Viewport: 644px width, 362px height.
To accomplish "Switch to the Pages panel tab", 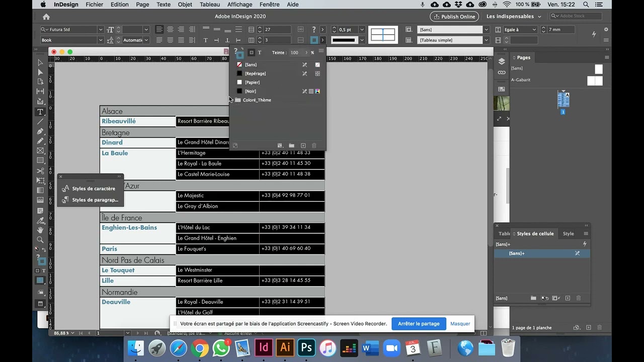I will [x=523, y=58].
